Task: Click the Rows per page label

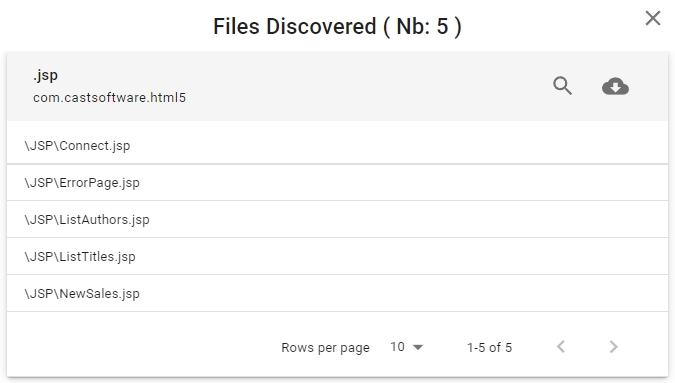Action: [325, 348]
